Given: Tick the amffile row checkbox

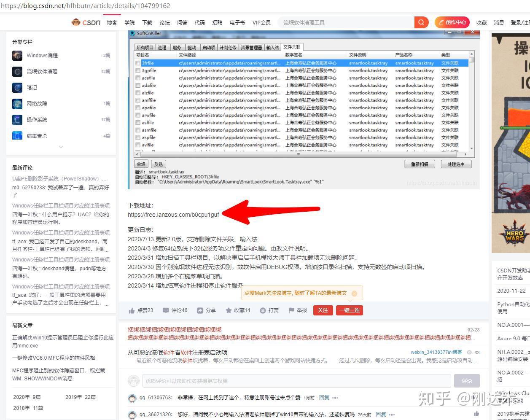Looking at the screenshot, I should click(x=138, y=100).
